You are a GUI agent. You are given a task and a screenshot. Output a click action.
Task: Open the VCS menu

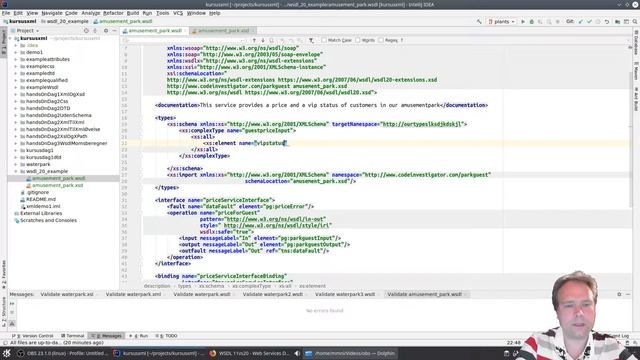(x=178, y=13)
